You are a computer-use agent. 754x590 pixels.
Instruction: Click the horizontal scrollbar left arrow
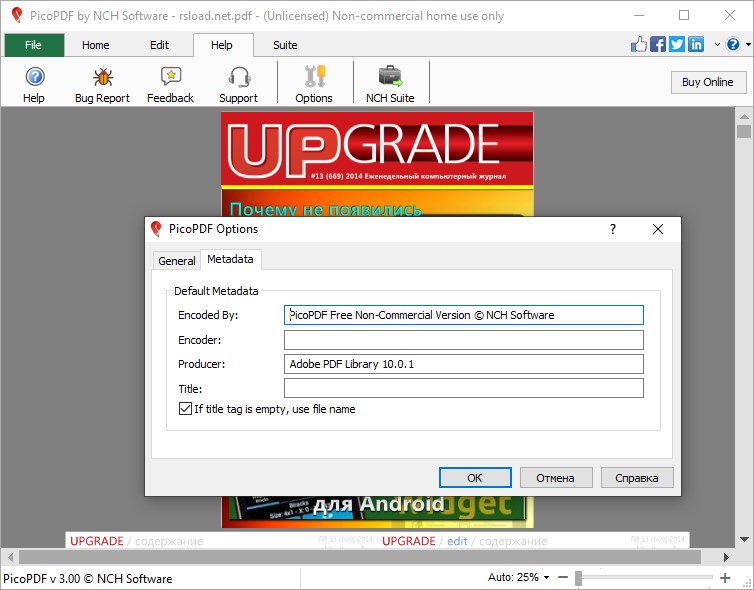tap(10, 557)
